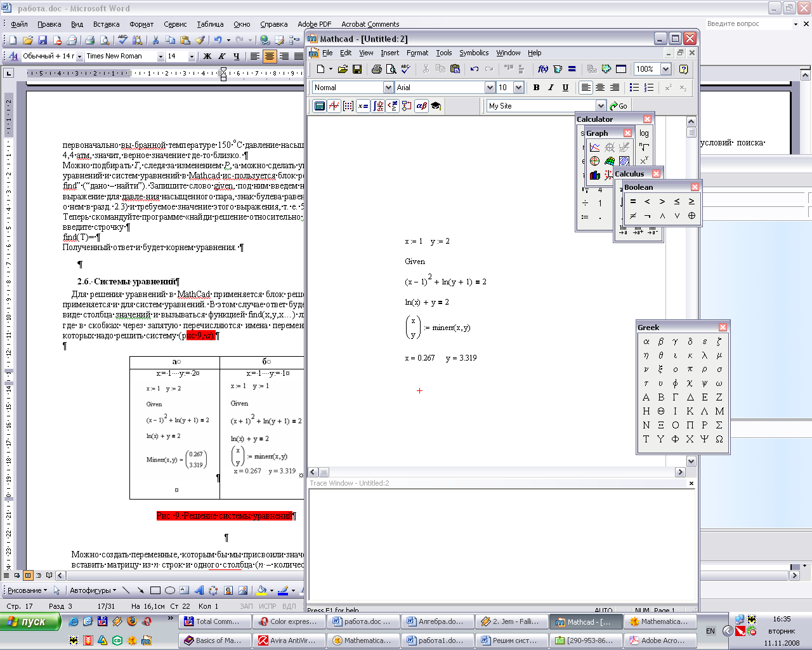Toggle bulleted list in Mathcad formatting bar
This screenshot has height=650, width=812.
click(x=634, y=88)
